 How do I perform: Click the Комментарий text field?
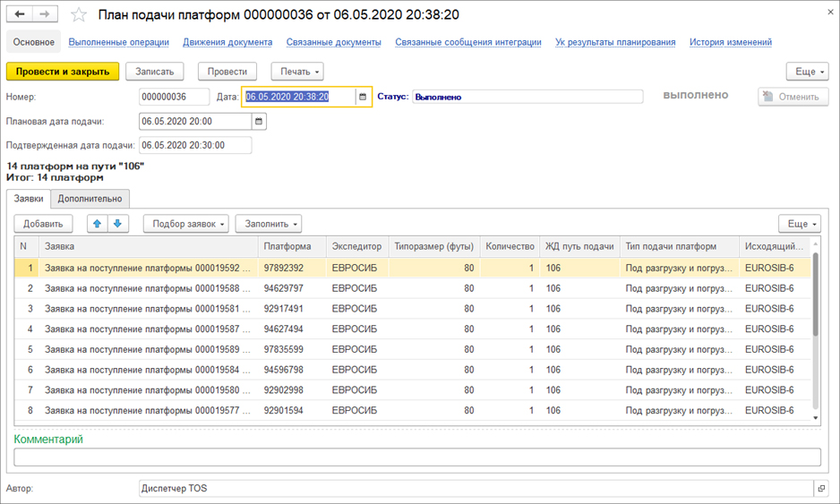click(x=417, y=457)
